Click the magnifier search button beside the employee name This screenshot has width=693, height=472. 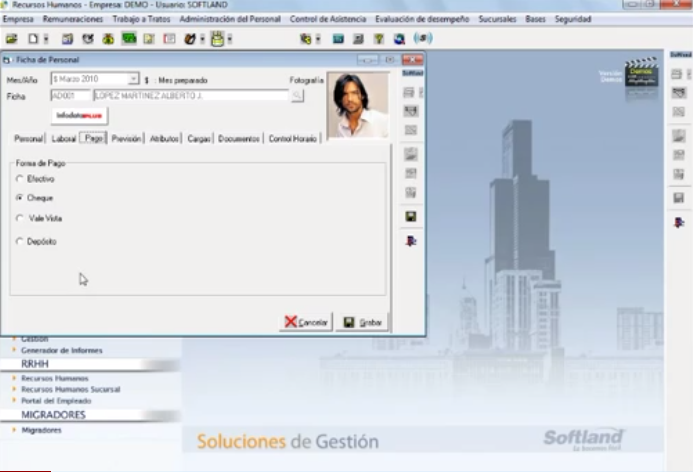[x=297, y=95]
